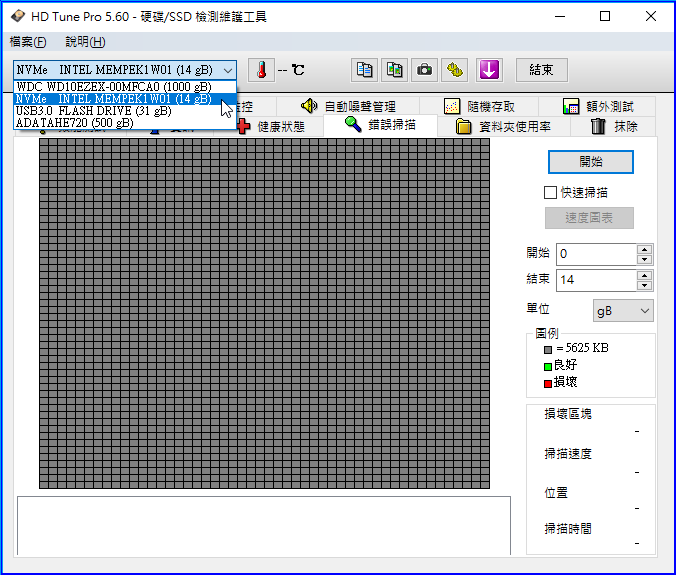Switch to the 抹除 tab

614,127
